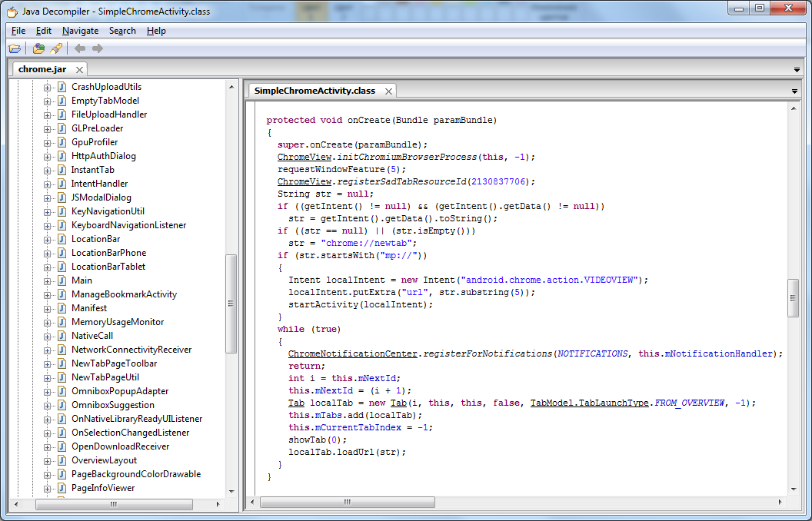This screenshot has width=812, height=521.
Task: Click the OpenDownloadReceiver class file icon
Action: pos(62,446)
